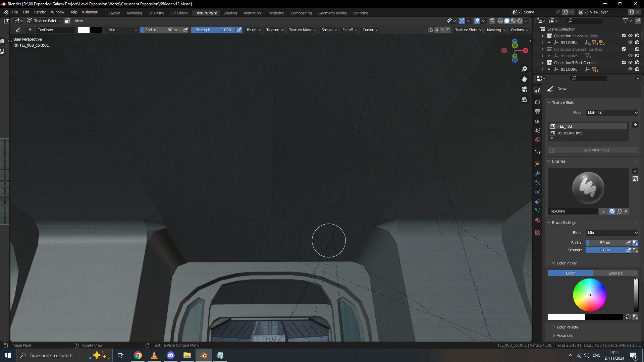Switch perspective/orthographic grid icon

[x=524, y=100]
